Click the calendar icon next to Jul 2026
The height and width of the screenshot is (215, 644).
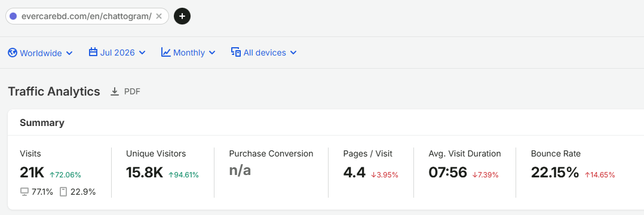[93, 52]
